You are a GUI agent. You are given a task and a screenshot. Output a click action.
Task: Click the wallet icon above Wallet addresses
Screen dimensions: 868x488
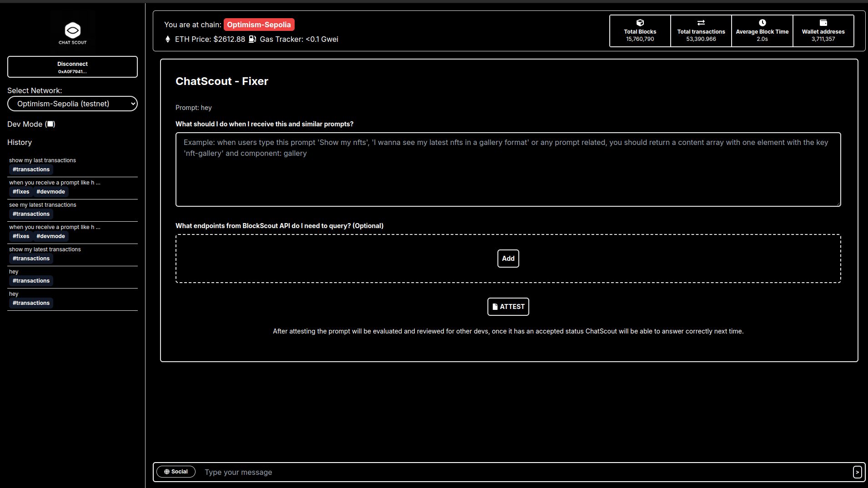pyautogui.click(x=823, y=23)
